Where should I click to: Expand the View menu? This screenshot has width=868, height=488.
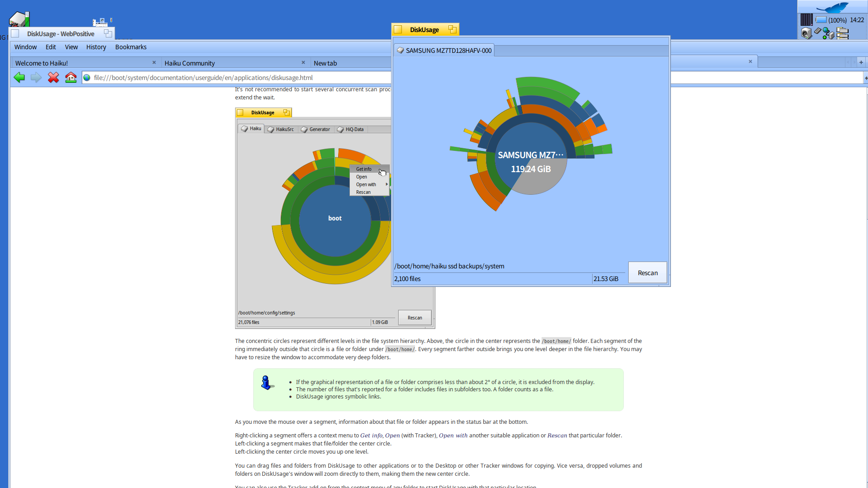(71, 47)
